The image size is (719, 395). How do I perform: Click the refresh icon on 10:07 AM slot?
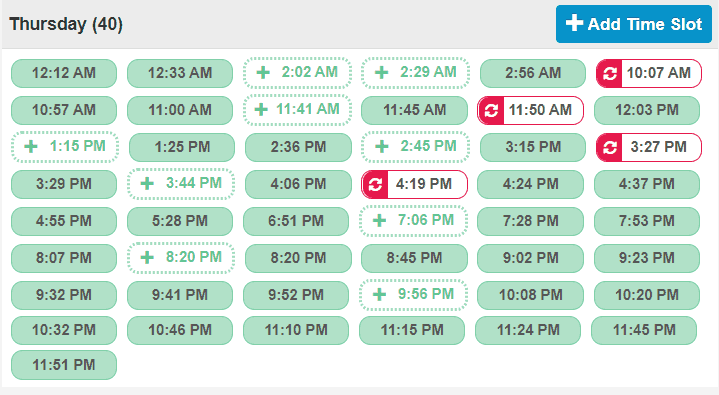pyautogui.click(x=609, y=73)
